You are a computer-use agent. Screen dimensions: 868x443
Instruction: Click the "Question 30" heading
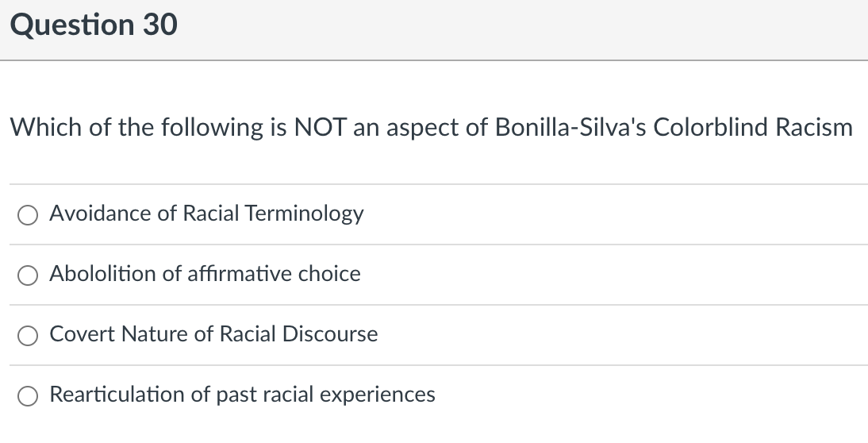[x=94, y=25]
